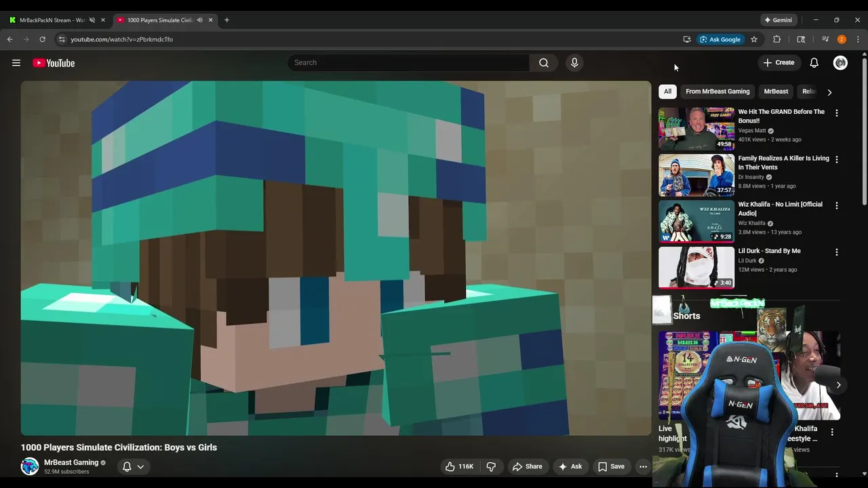Click the address bar URL
Screen dimensions: 868x488
(122, 39)
